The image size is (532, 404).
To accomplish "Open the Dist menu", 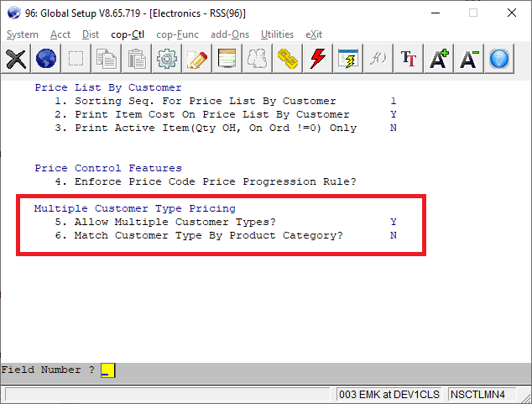I will 91,34.
